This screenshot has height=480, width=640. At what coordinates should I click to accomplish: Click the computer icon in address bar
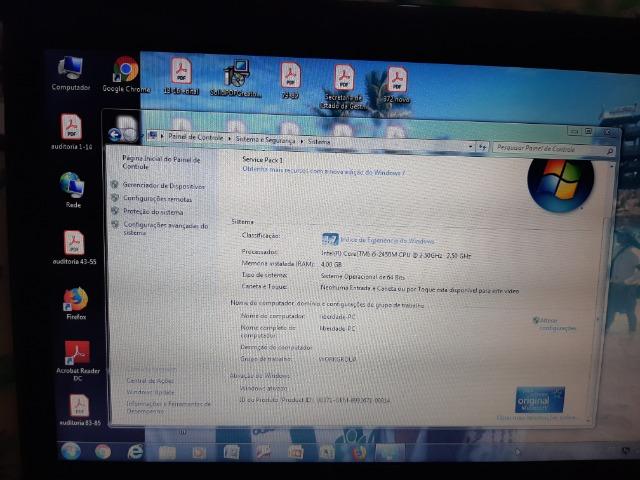coord(153,135)
